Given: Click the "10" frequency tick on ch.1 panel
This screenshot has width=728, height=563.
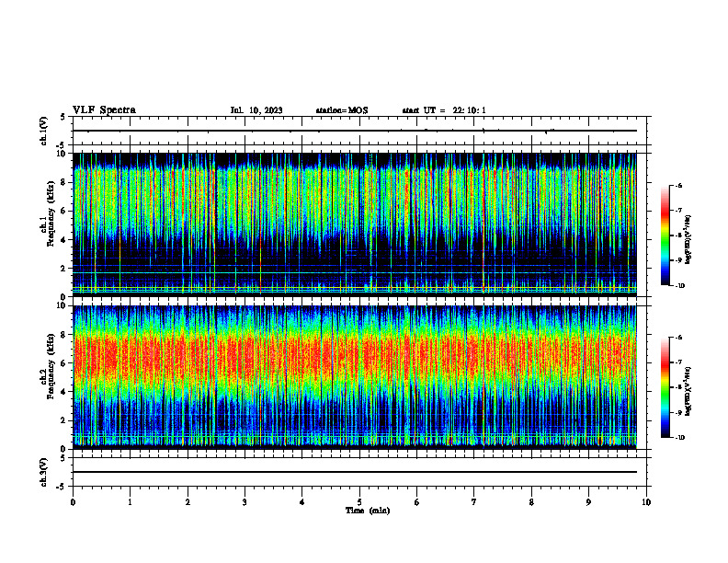Looking at the screenshot, I should pyautogui.click(x=63, y=154).
